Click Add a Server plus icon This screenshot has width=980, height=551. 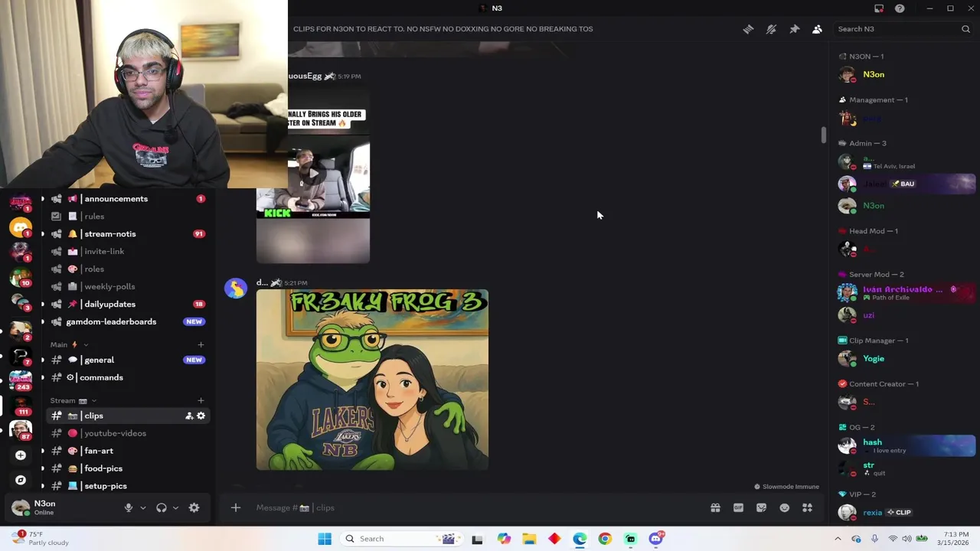[x=21, y=455]
